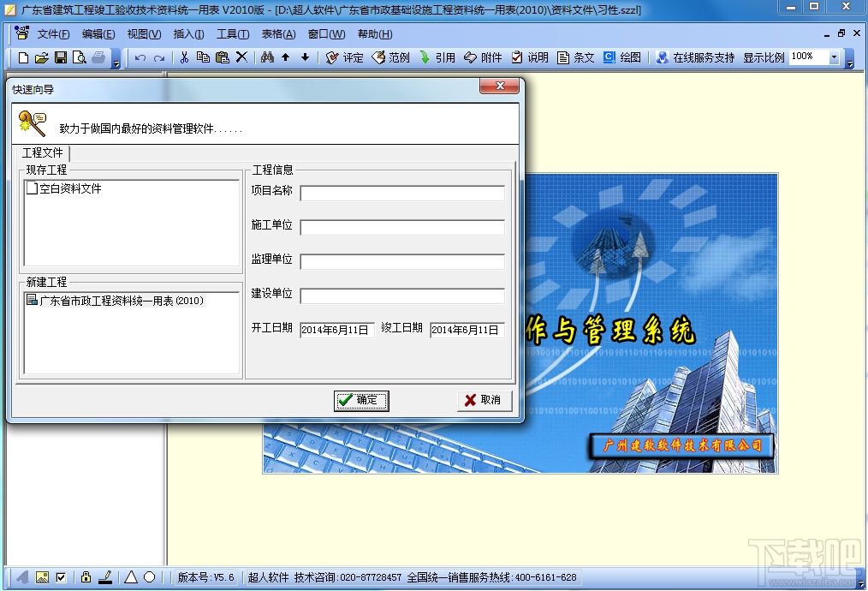Click the 绘图 toolbar button
The image size is (868, 591).
622,57
